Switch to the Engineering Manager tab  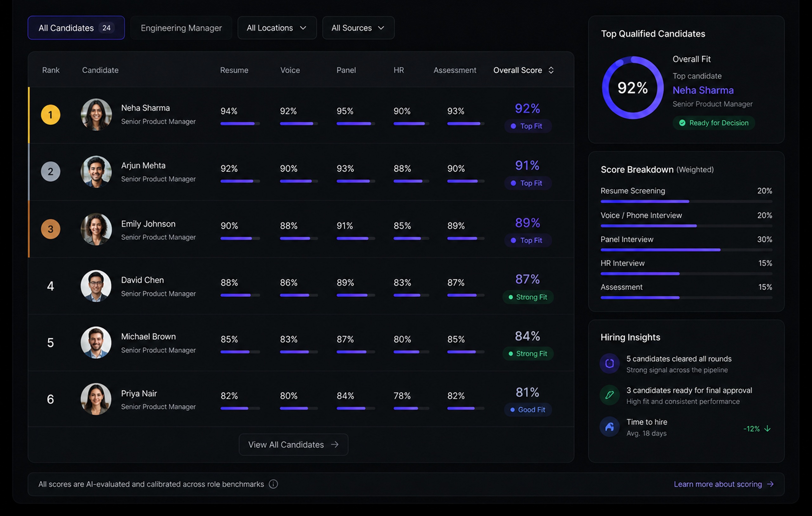click(x=181, y=28)
